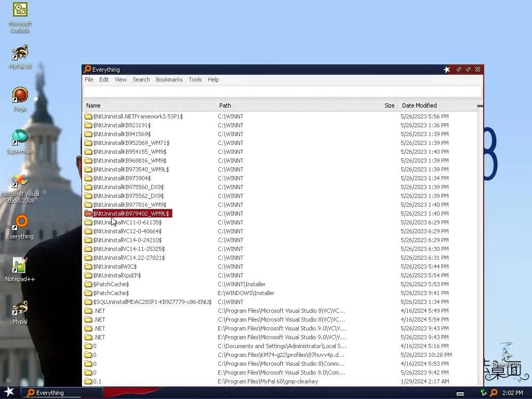Image resolution: width=532 pixels, height=399 pixels.
Task: Open the Bookmarks menu
Action: (x=169, y=79)
